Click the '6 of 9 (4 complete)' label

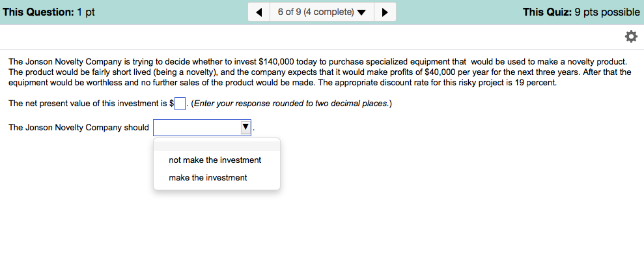[315, 12]
